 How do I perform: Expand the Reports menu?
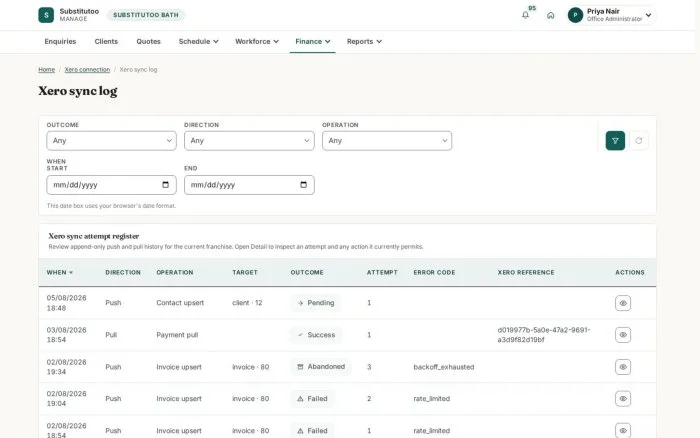(364, 42)
